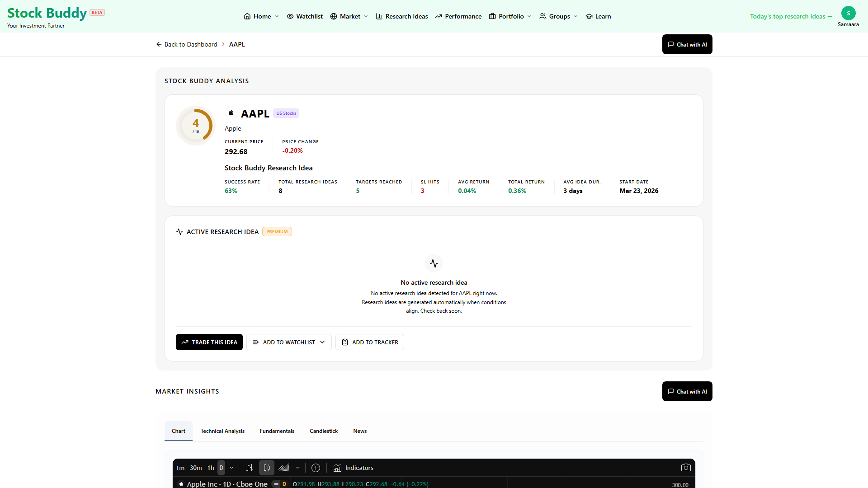
Task: Select the 30m chart interval
Action: pyautogui.click(x=196, y=468)
